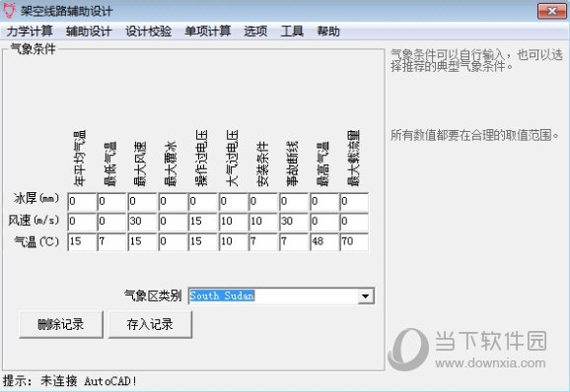The width and height of the screenshot is (570, 392).
Task: Click the 删除记录 button
Action: 61,324
